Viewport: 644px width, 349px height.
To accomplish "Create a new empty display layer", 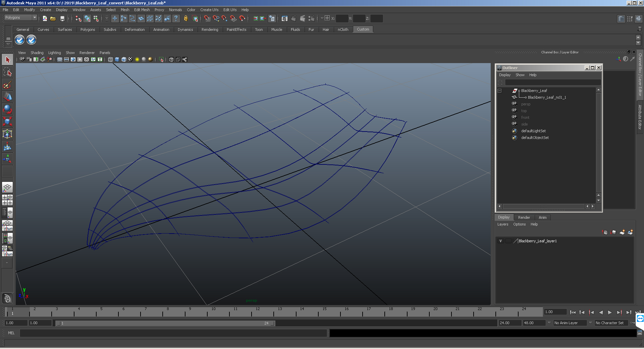I will 622,232.
